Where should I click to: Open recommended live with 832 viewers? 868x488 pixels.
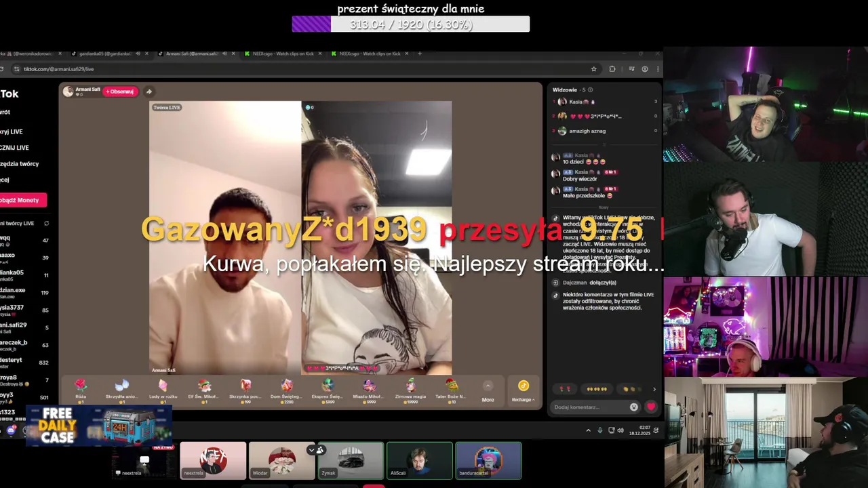click(25, 363)
